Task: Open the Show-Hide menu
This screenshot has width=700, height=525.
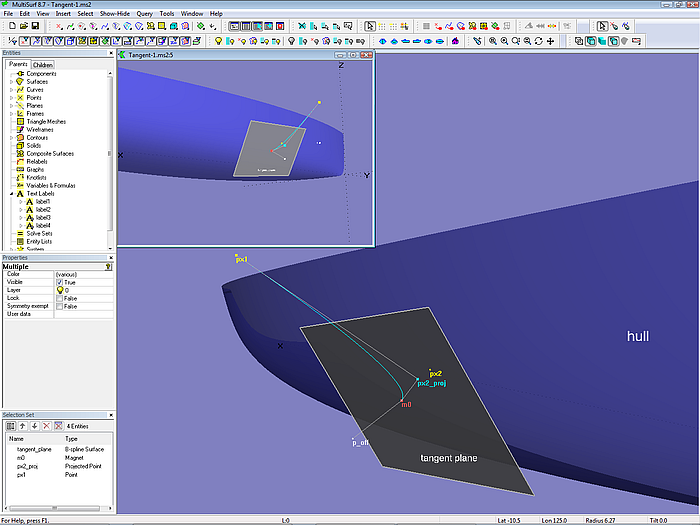Action: pyautogui.click(x=115, y=13)
